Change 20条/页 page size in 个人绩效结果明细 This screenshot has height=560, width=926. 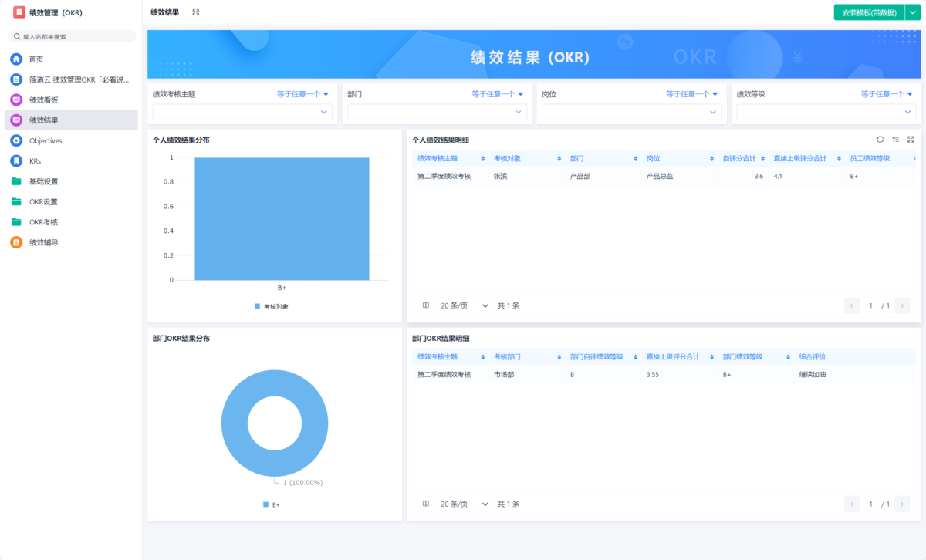pos(465,305)
